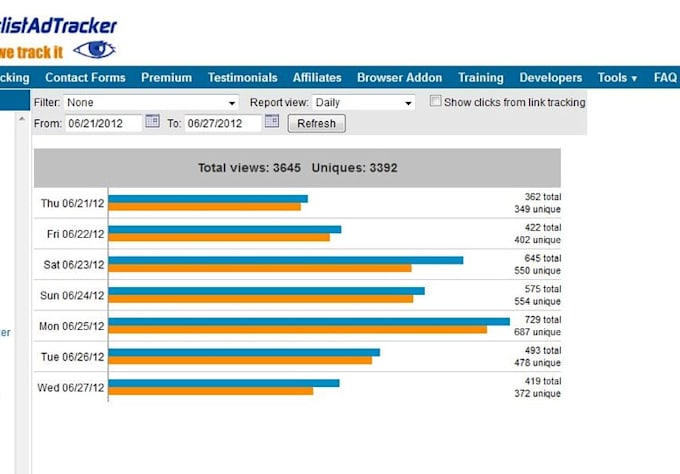
Task: Open the Filter dropdown set to None
Action: [151, 103]
